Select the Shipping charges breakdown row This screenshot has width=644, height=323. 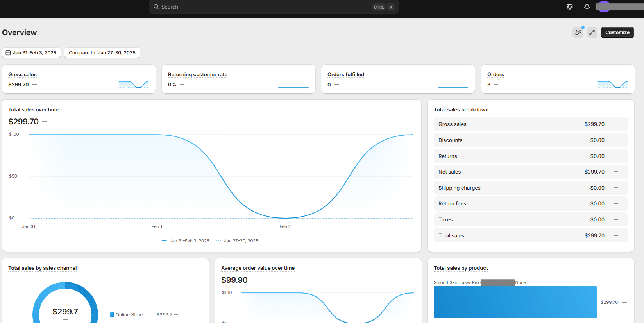click(x=530, y=188)
